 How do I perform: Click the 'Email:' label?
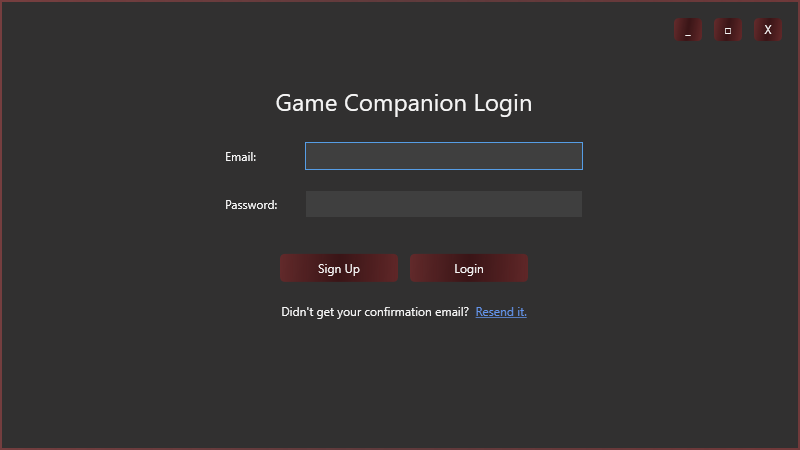pyautogui.click(x=241, y=157)
